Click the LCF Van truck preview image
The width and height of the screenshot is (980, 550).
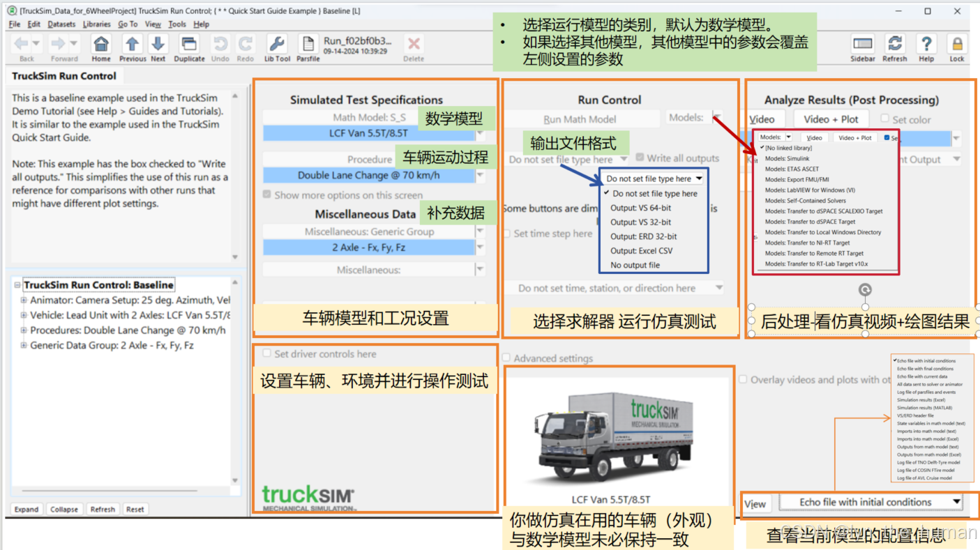tap(615, 435)
